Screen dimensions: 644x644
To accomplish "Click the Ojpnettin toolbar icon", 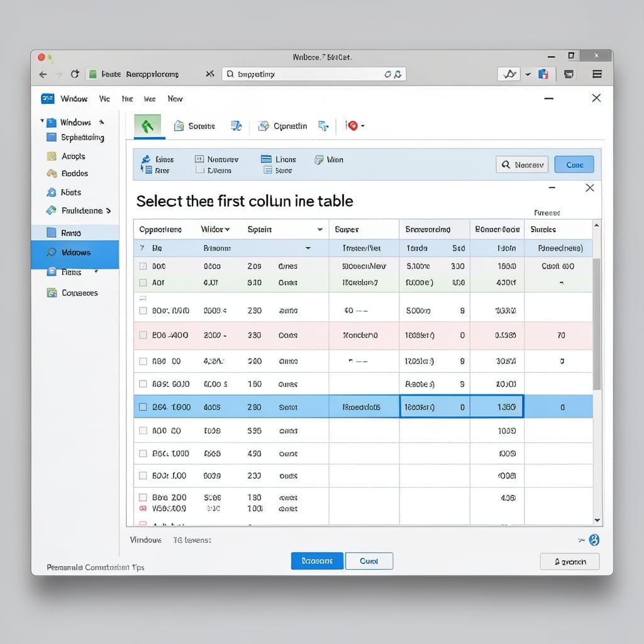I will coord(264,126).
